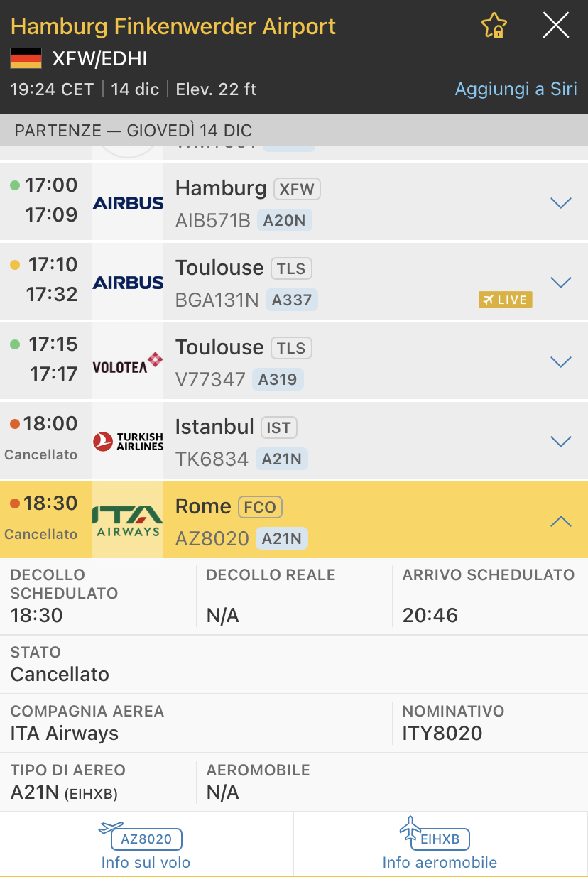Close the Hamburg Finkenwerder Airport panel
The width and height of the screenshot is (588, 877).
click(555, 26)
